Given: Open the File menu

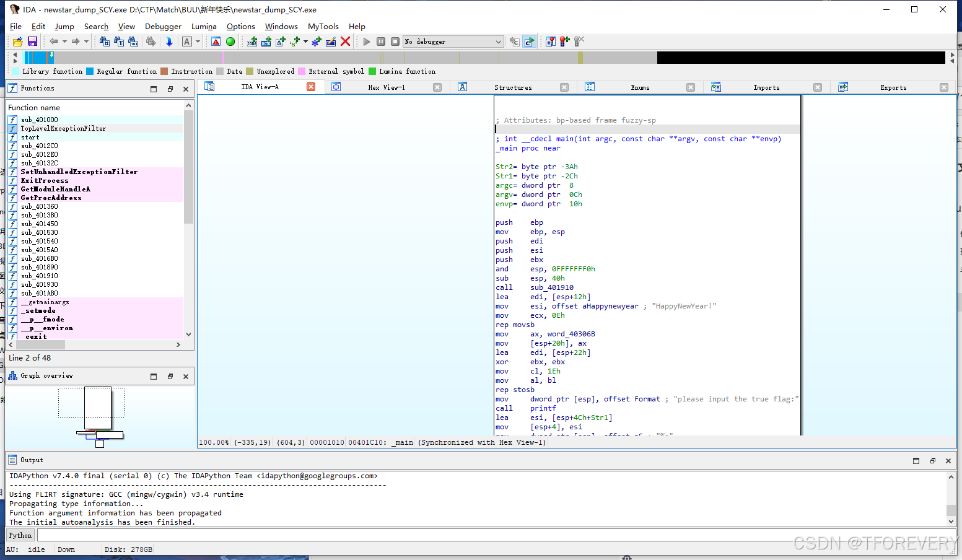Looking at the screenshot, I should click(x=16, y=27).
